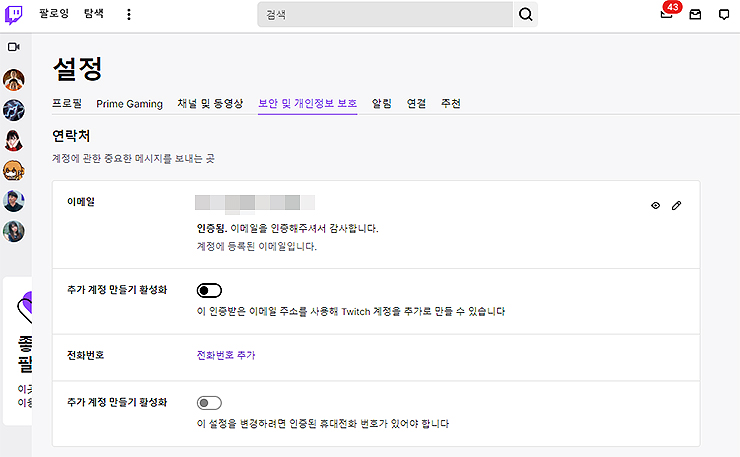Open first followed channel avatar in sidebar
The width and height of the screenshot is (740, 457).
coord(14,80)
